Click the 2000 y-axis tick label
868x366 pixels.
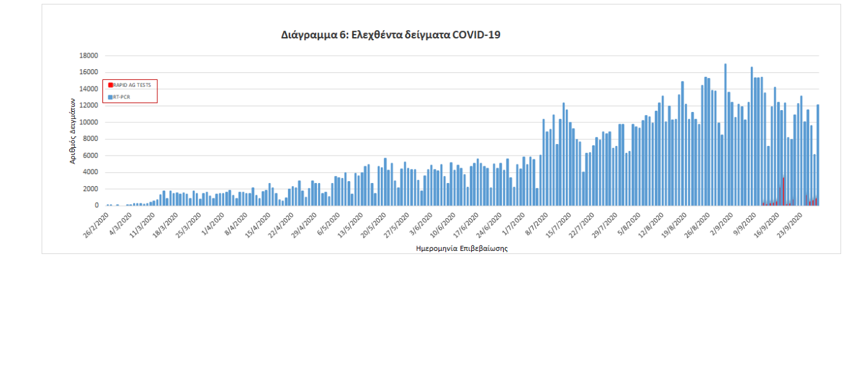(x=90, y=189)
